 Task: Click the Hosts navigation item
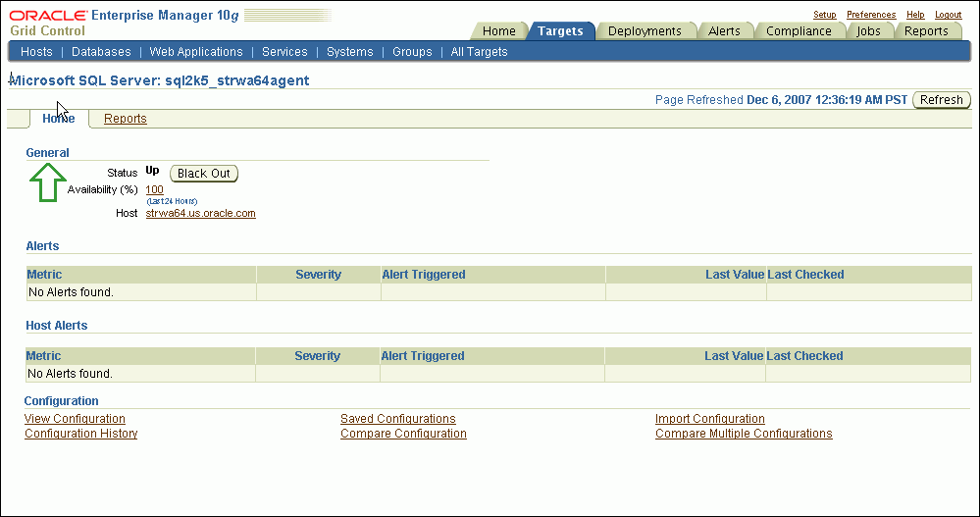pyautogui.click(x=37, y=52)
